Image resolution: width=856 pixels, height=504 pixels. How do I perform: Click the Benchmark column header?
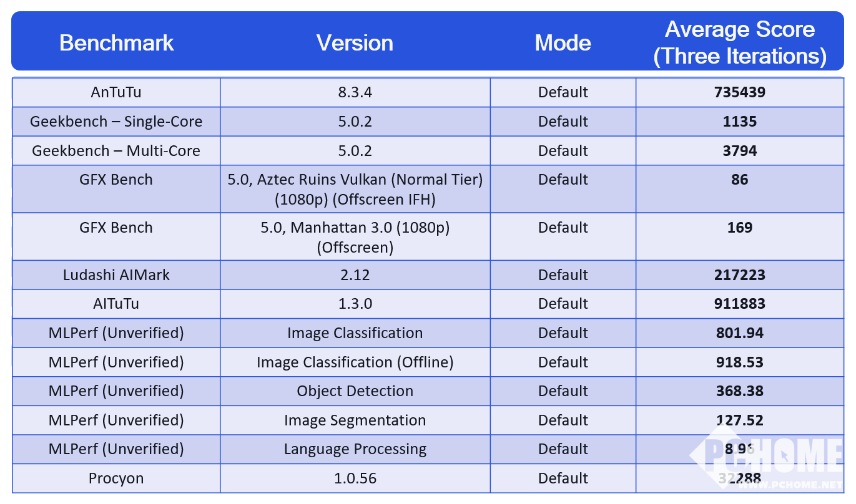click(x=116, y=43)
